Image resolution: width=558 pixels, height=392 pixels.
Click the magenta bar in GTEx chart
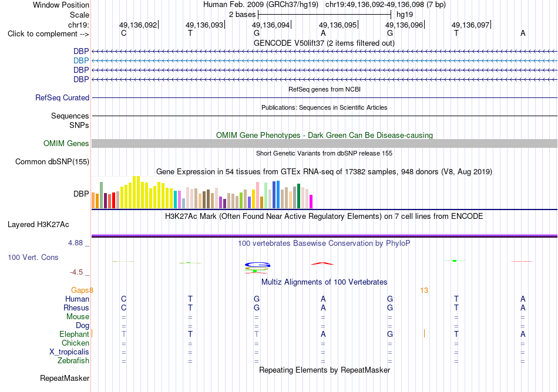pos(311,201)
